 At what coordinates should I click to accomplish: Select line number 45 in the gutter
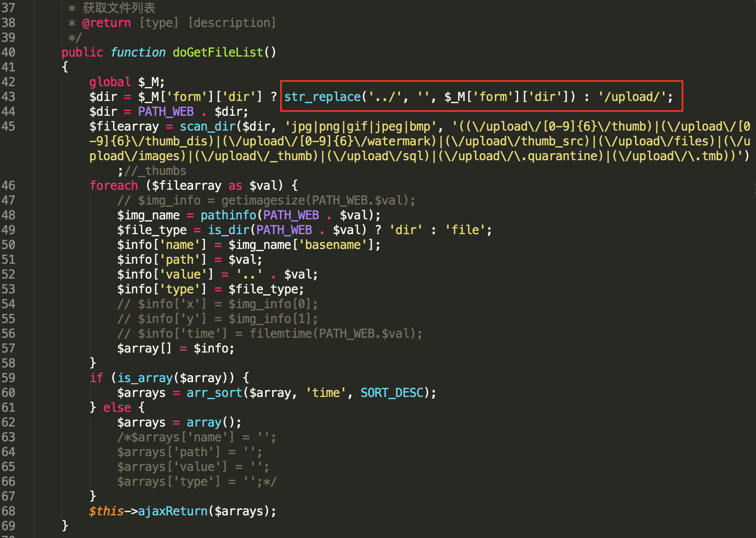8,126
